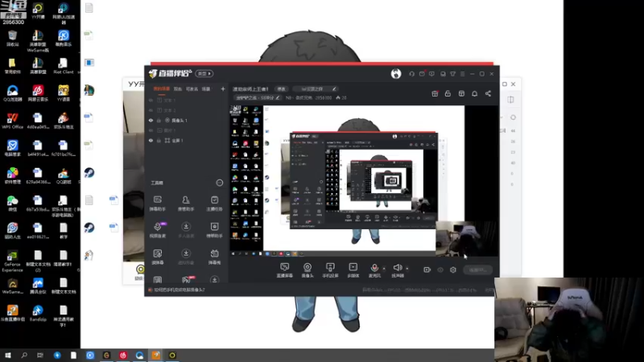Mute the 麦克风 microphone
The width and height of the screenshot is (644, 362).
(374, 268)
